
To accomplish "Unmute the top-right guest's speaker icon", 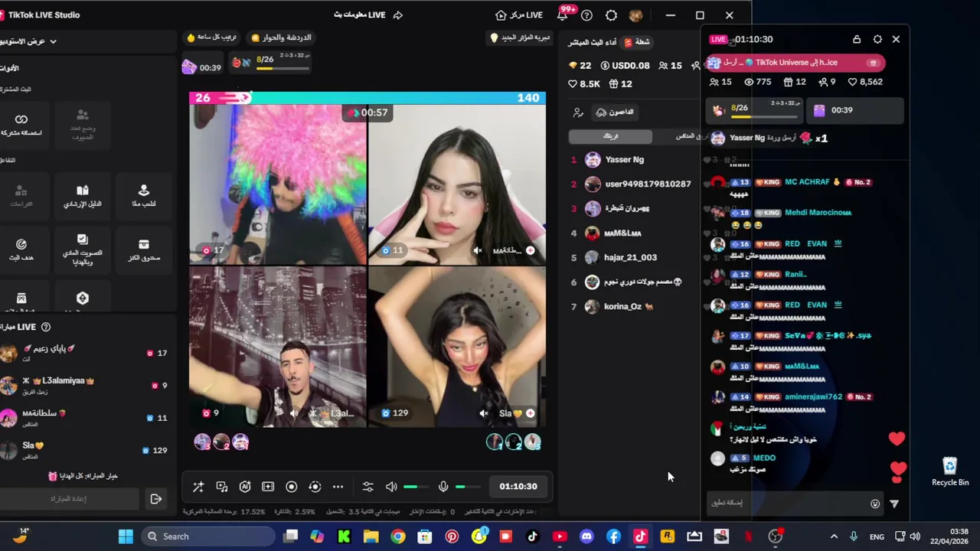I will coord(478,251).
